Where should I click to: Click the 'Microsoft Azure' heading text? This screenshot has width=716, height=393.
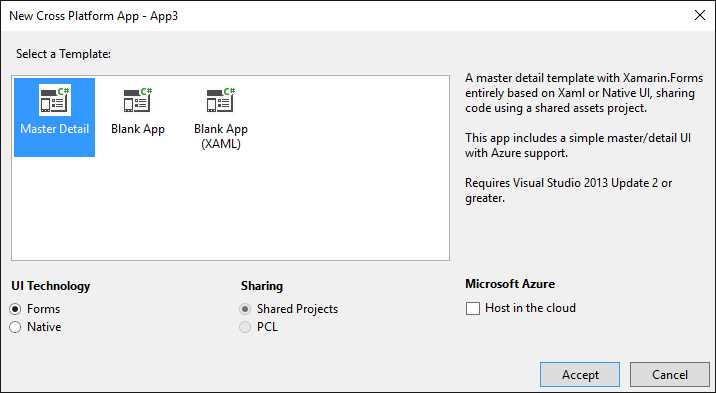510,284
